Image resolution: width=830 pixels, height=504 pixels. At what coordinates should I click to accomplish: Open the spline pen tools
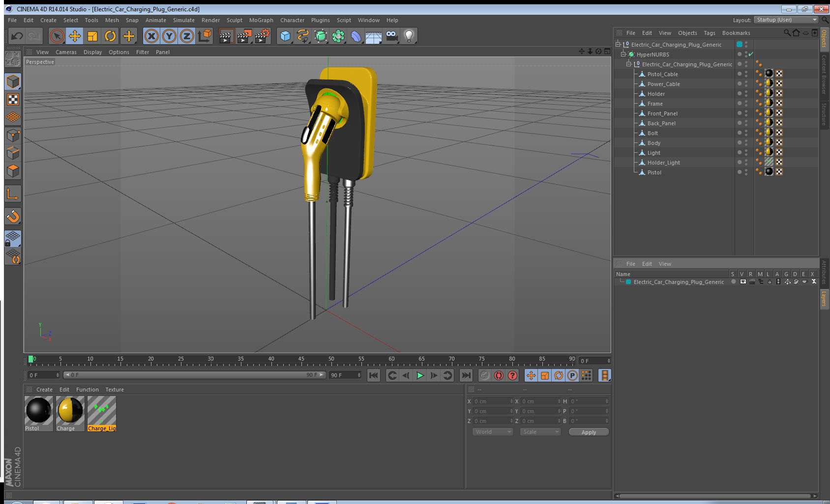tap(303, 36)
